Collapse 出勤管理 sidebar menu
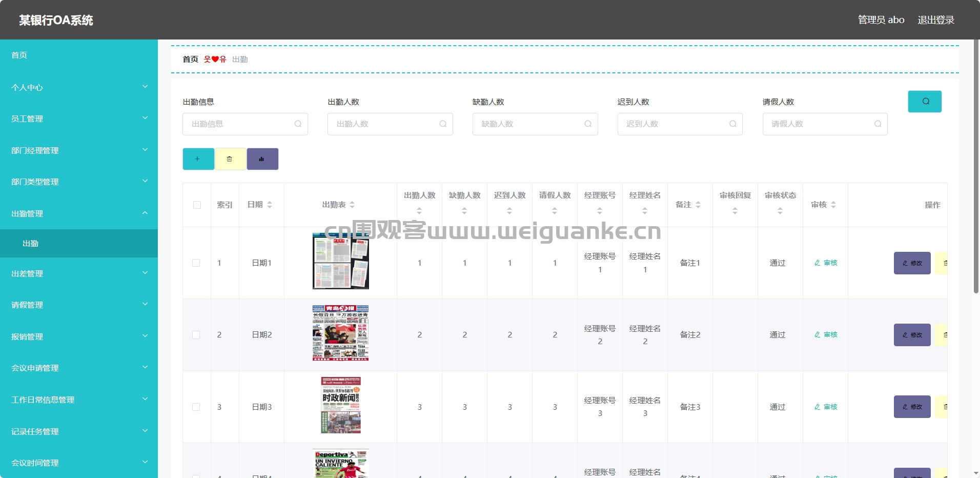980x478 pixels. point(79,213)
